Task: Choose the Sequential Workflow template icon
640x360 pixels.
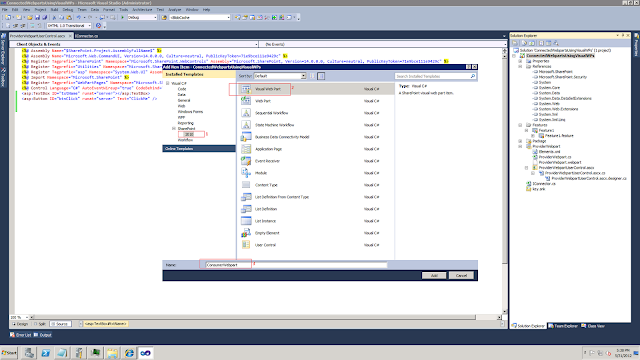Action: [246, 113]
